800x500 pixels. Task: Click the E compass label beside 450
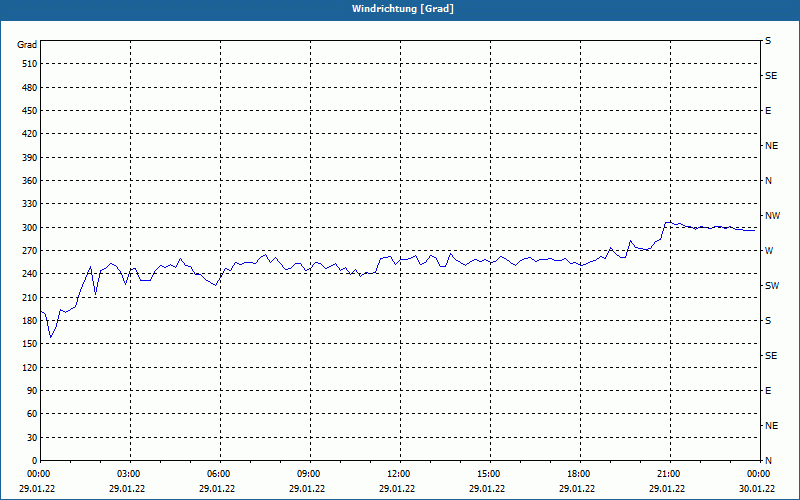tap(768, 111)
